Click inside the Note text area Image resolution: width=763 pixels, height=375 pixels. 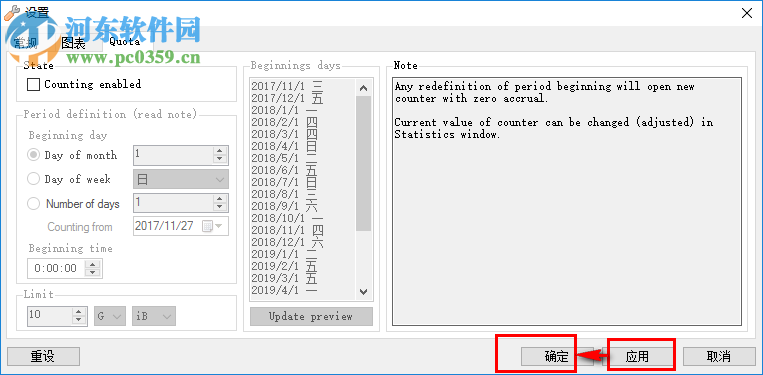(x=567, y=201)
